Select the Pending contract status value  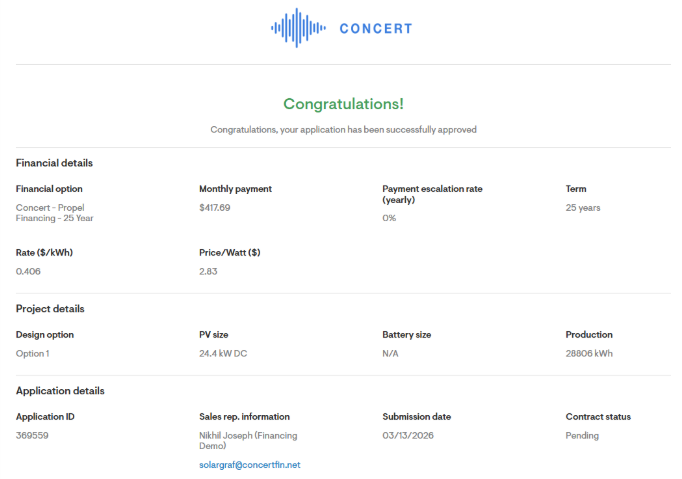[x=582, y=436]
